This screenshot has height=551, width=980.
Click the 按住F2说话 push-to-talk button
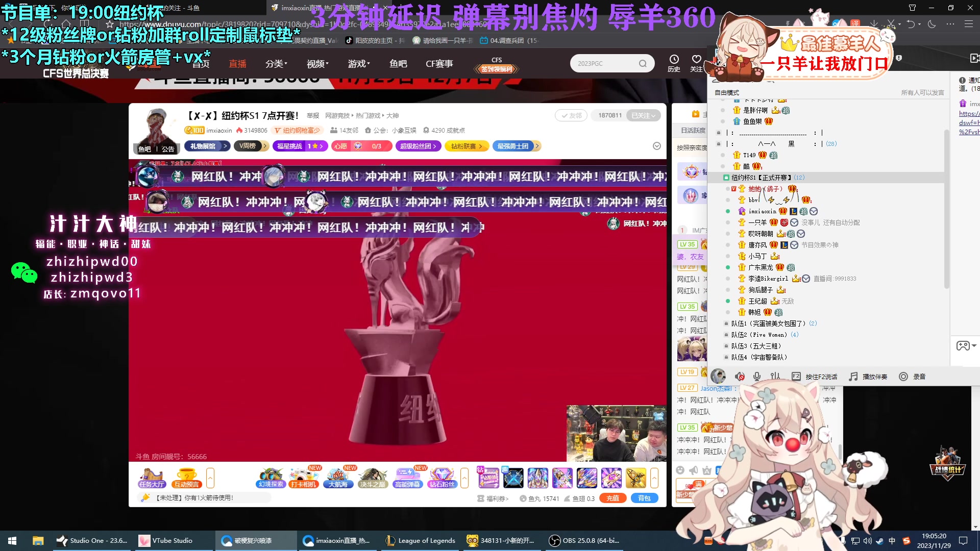pos(815,377)
